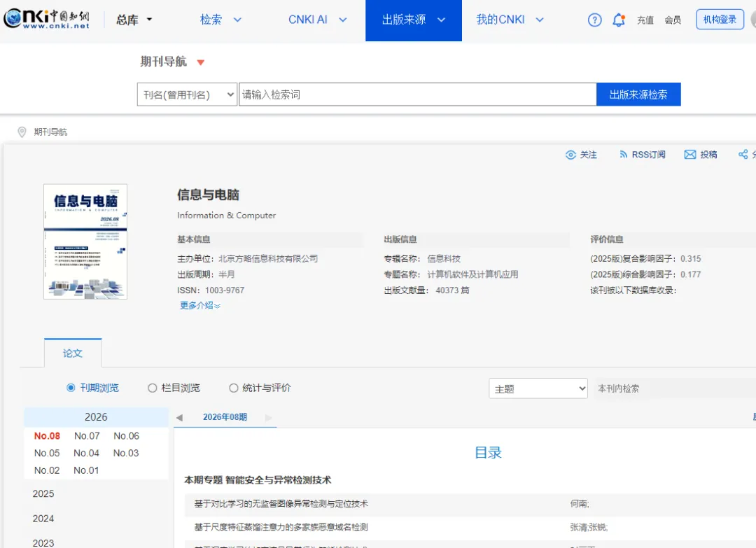Select 刊期浏览 radio button
This screenshot has width=756, height=548.
pos(71,388)
